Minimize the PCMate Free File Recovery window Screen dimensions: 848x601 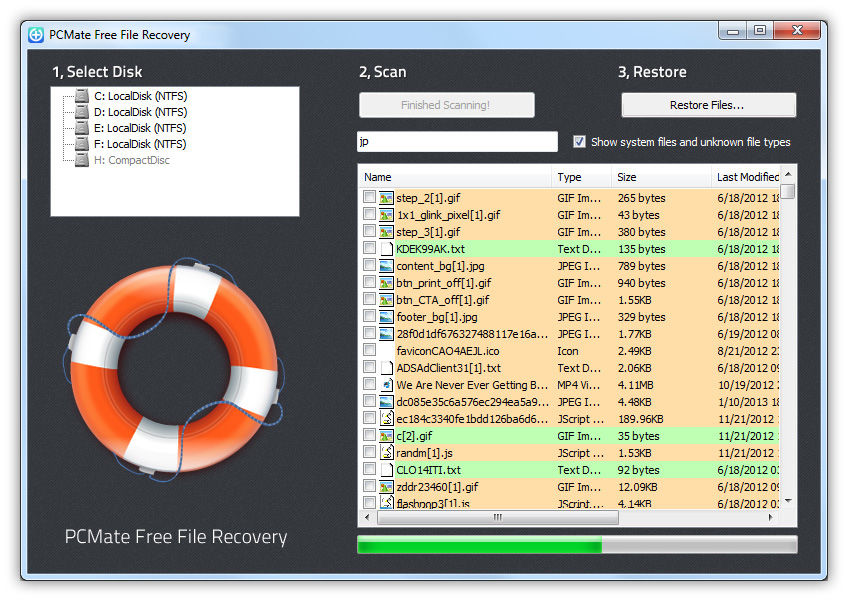[733, 30]
